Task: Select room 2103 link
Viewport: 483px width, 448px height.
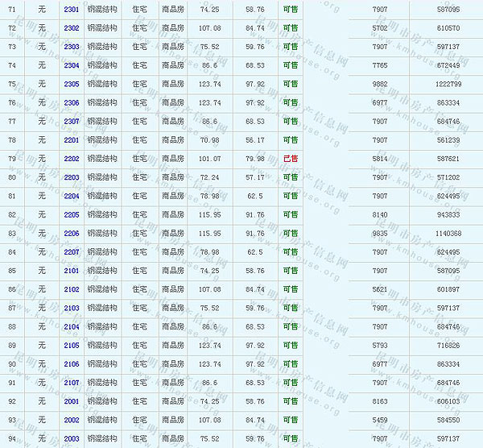Action: pos(71,308)
